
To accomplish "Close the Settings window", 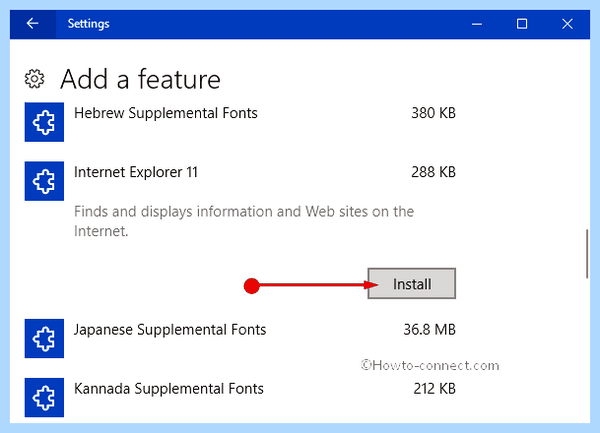I will (x=567, y=24).
